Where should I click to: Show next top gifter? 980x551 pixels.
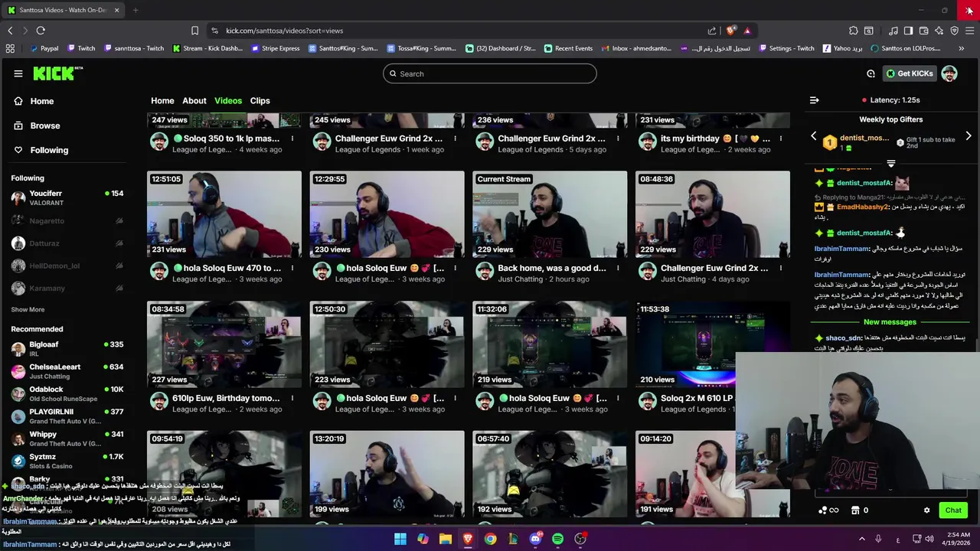969,136
